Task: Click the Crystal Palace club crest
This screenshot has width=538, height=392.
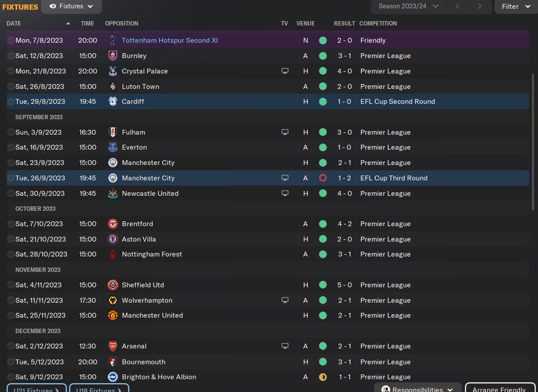Action: click(113, 71)
